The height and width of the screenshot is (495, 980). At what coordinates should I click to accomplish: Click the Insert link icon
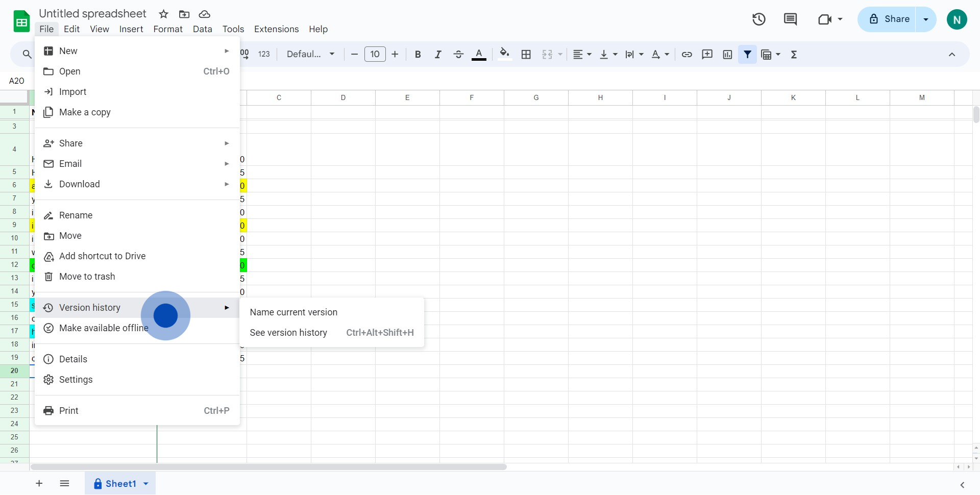pos(687,55)
